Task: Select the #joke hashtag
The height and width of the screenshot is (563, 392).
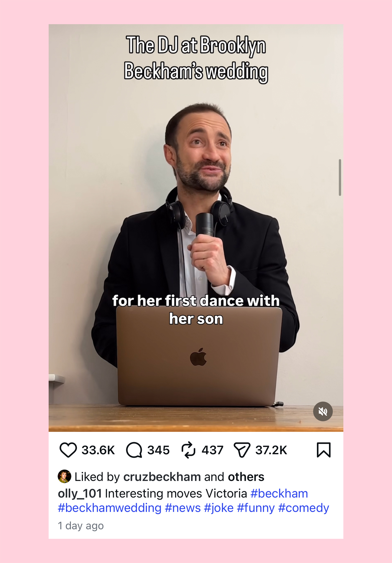Action: coord(219,508)
